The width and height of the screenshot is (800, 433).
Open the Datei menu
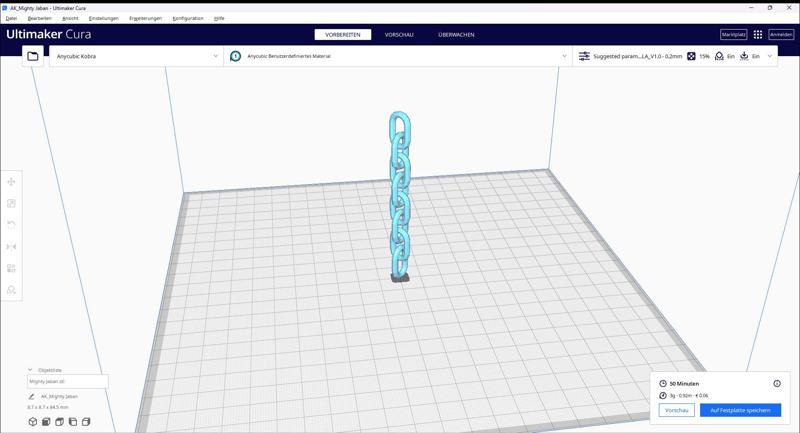[x=11, y=18]
